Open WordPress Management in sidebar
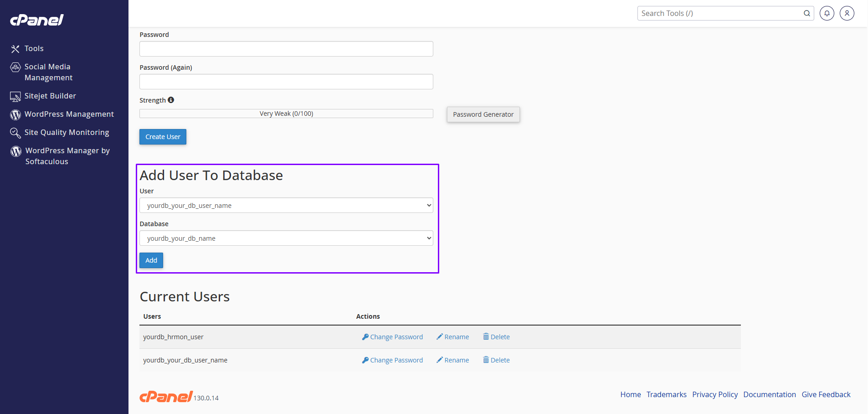This screenshot has height=414, width=868. (69, 114)
